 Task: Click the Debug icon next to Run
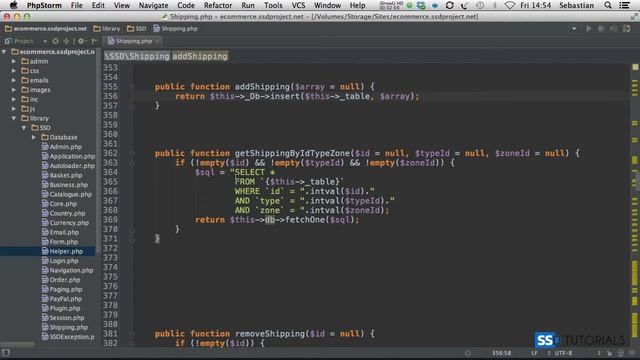click(x=601, y=29)
